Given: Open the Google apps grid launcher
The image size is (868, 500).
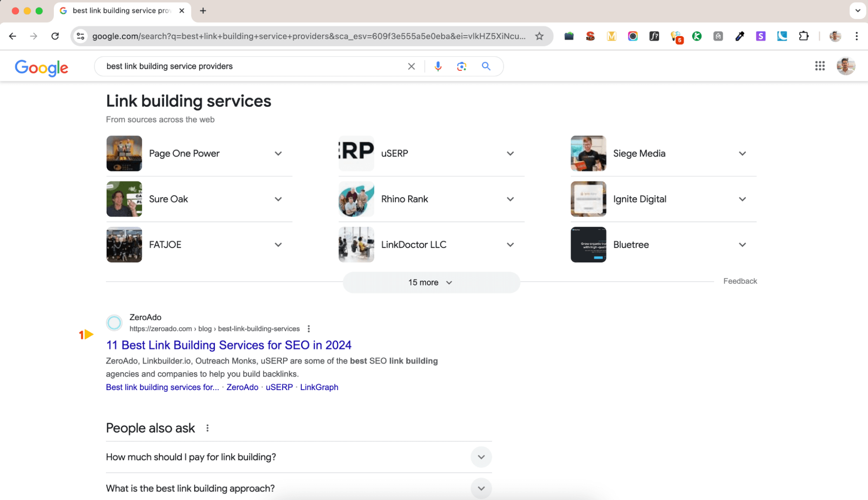Looking at the screenshot, I should (x=820, y=66).
